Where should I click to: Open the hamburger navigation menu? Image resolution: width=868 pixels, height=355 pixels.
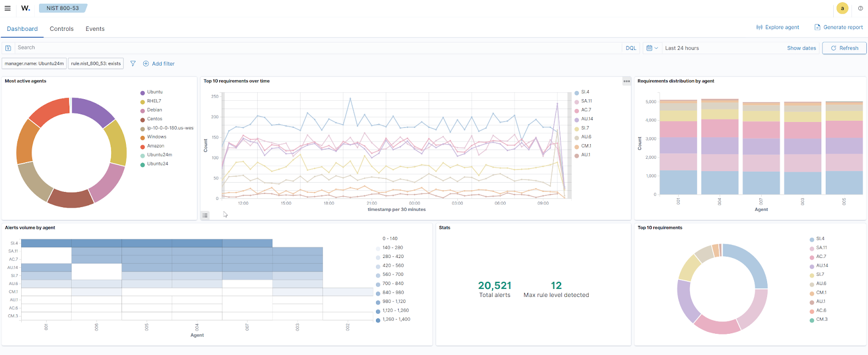(8, 8)
